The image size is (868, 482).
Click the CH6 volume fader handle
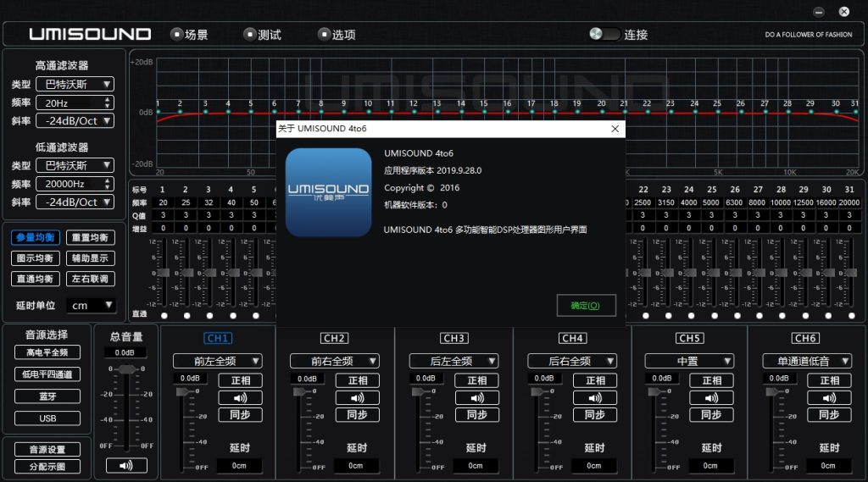pos(772,391)
